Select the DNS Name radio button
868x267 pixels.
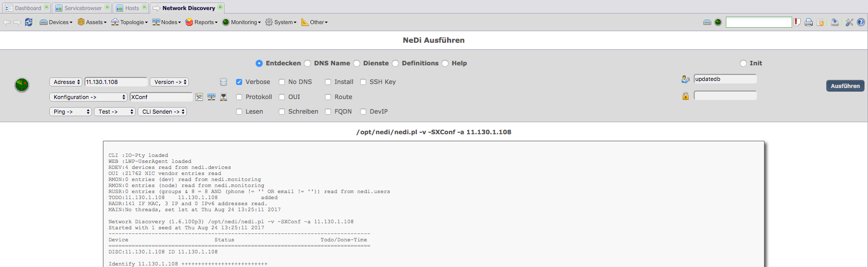point(307,63)
